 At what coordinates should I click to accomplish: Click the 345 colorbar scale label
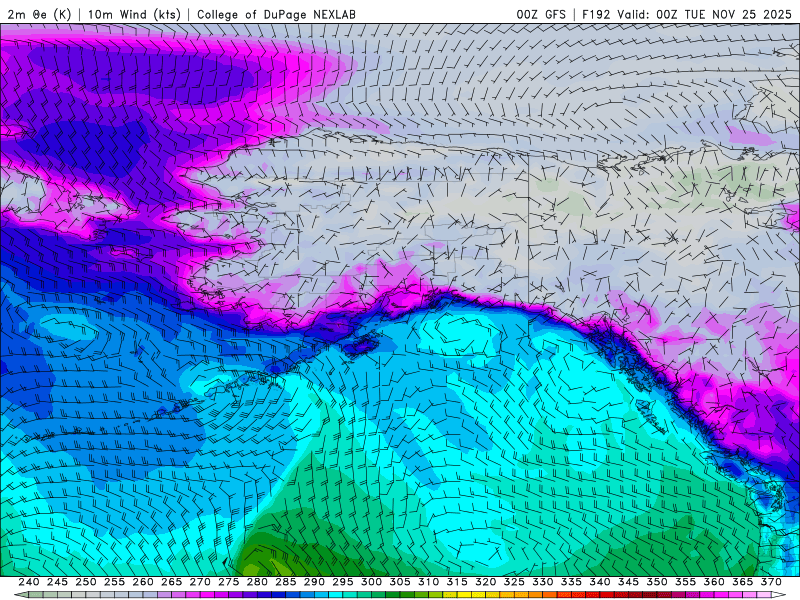point(629,582)
